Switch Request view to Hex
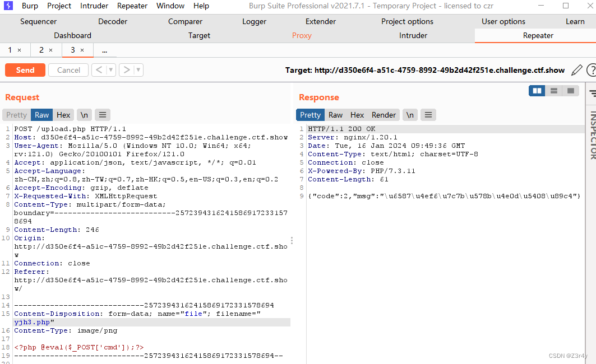 tap(63, 115)
